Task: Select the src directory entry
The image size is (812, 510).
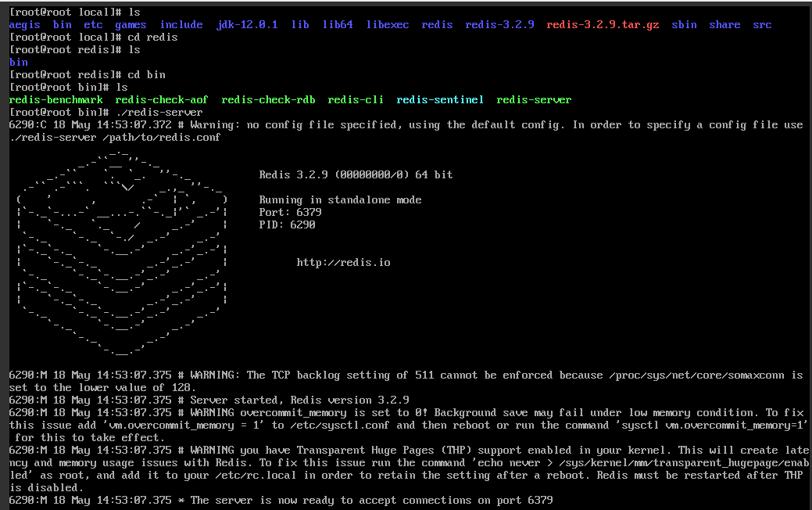Action: coord(762,25)
